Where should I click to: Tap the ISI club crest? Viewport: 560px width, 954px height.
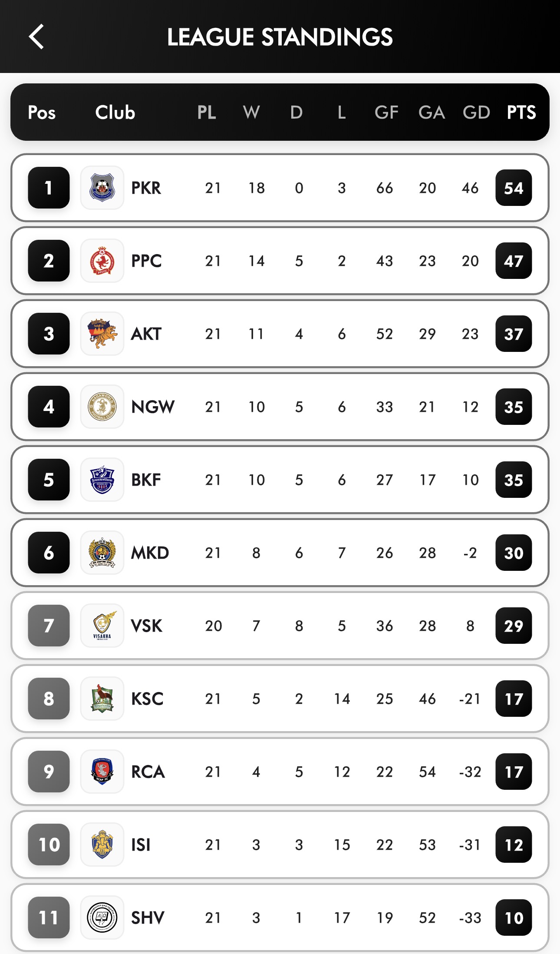click(x=102, y=845)
